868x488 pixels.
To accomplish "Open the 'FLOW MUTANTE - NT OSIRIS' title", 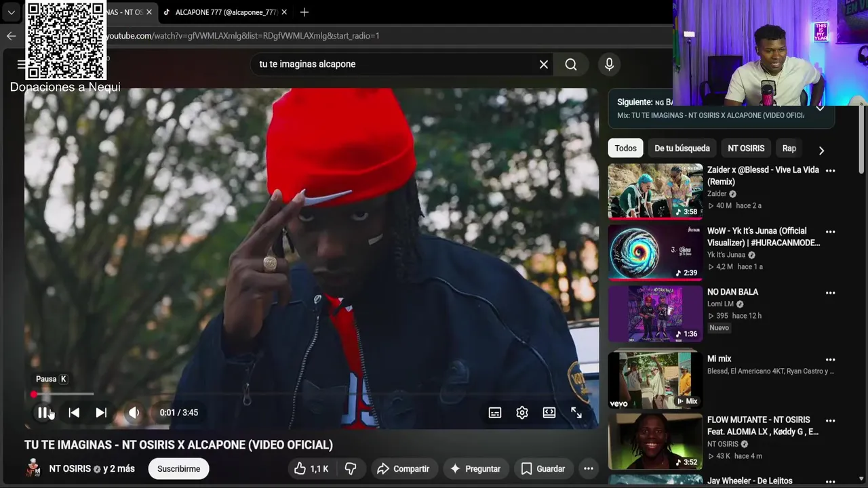I will pos(762,426).
